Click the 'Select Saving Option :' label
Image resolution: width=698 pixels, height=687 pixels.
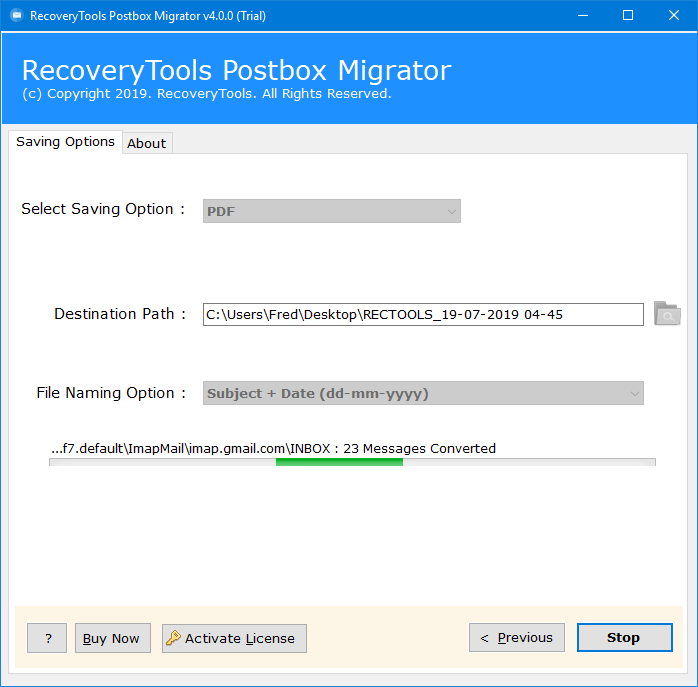[103, 209]
